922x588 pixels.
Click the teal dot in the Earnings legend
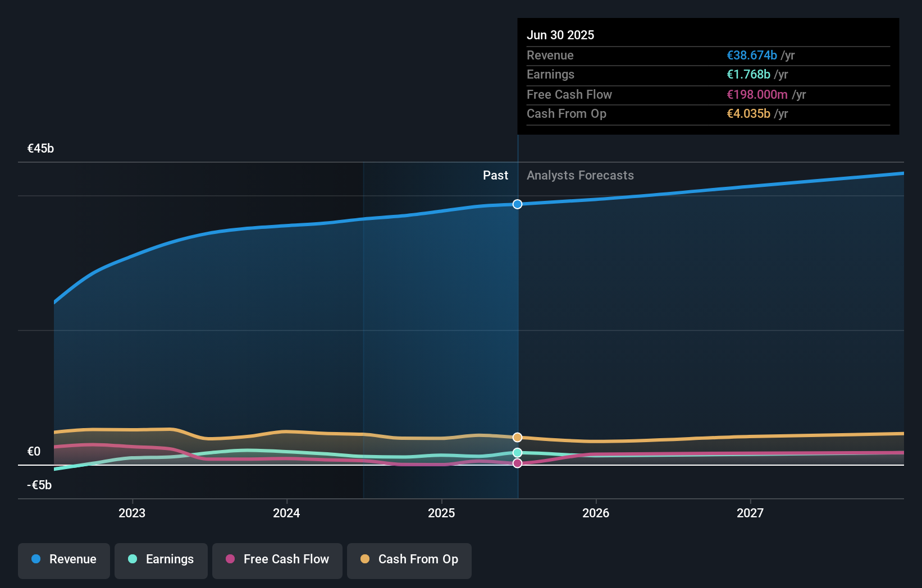pos(132,559)
